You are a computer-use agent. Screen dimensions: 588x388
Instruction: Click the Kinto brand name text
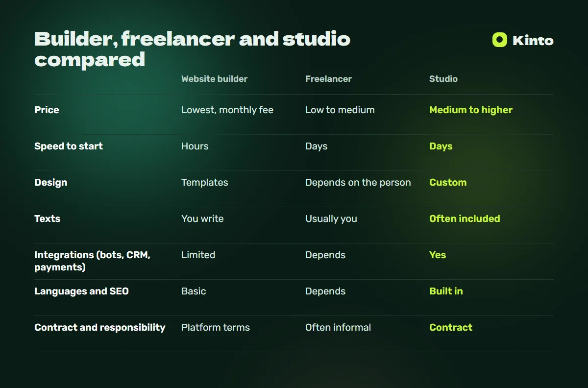pyautogui.click(x=533, y=40)
